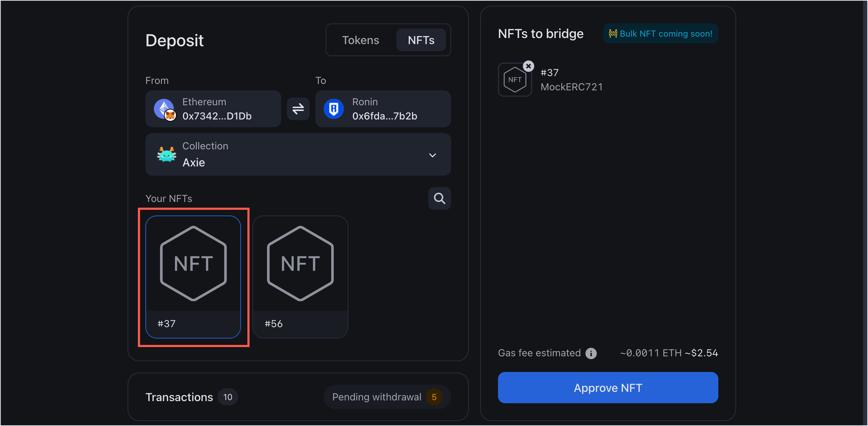Click the swap direction arrows icon
Image resolution: width=868 pixels, height=426 pixels.
point(298,109)
